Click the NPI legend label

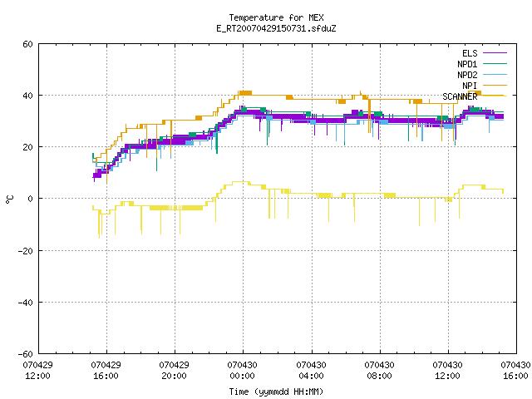(x=470, y=86)
